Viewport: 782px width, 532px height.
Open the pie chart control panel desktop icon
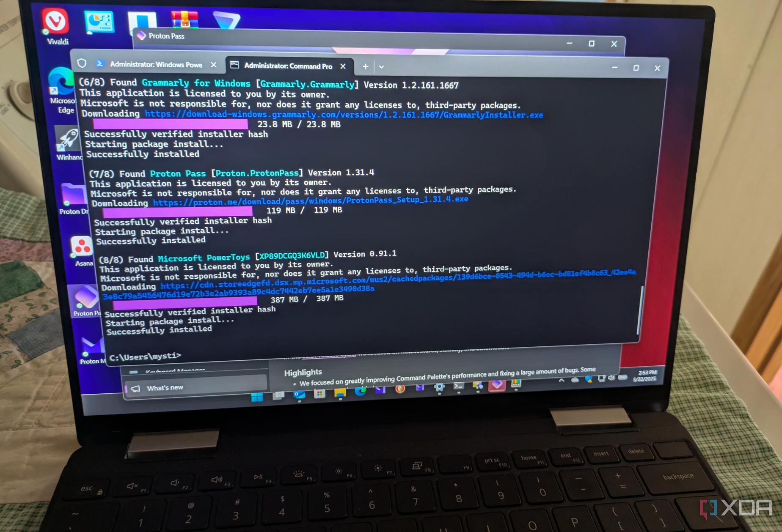99,23
